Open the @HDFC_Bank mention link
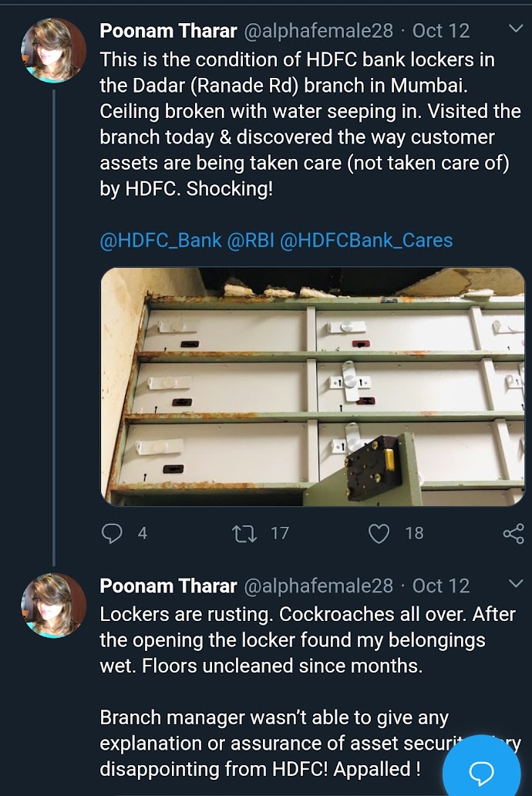 160,241
